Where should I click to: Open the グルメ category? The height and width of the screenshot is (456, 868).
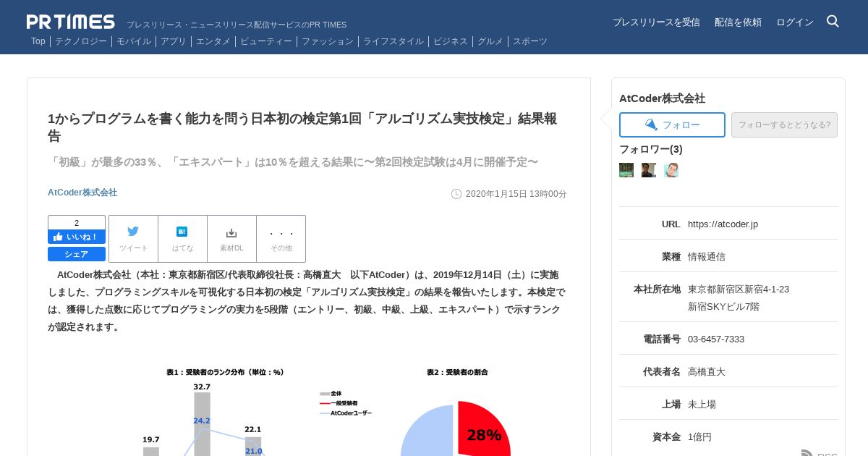(x=490, y=41)
